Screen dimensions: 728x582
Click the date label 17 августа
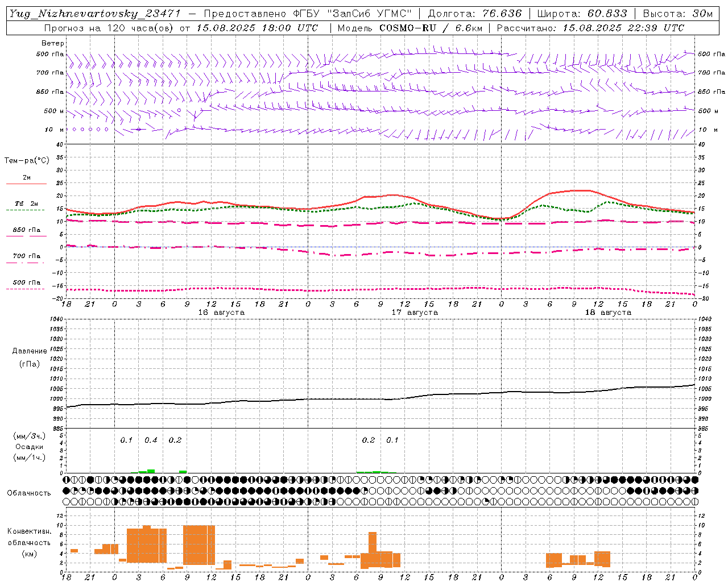coord(415,313)
